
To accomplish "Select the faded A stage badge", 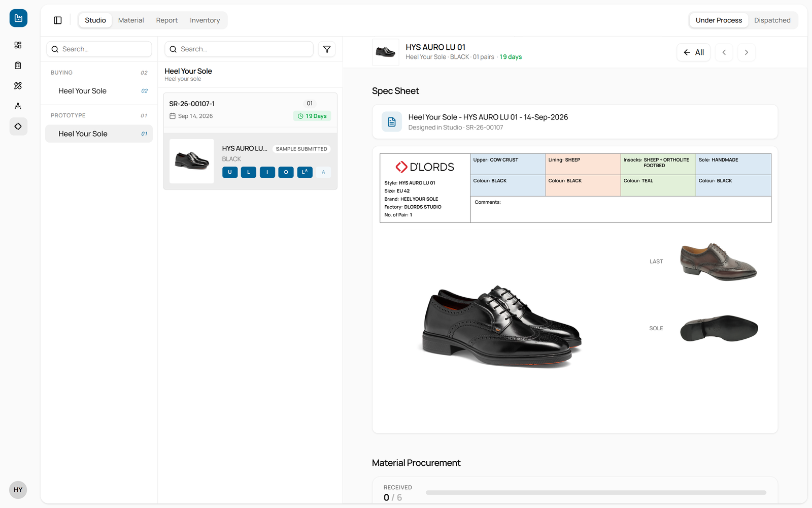I will [x=323, y=172].
